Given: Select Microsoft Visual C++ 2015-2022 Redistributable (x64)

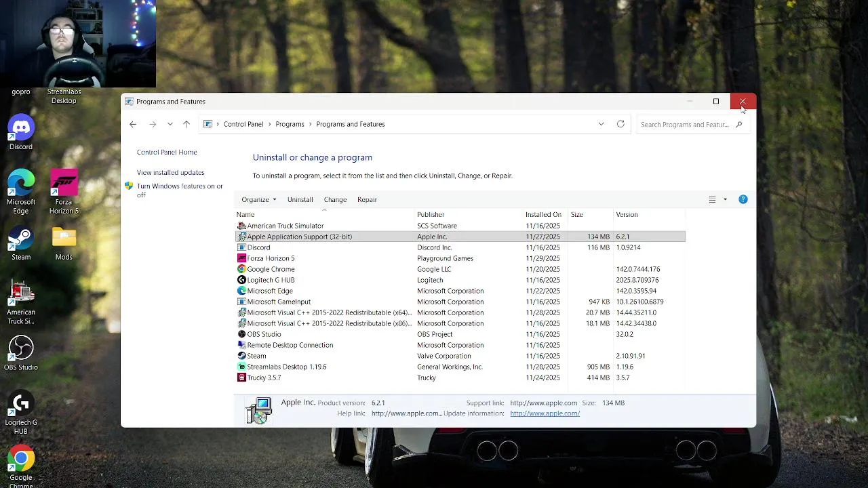Looking at the screenshot, I should (460, 312).
